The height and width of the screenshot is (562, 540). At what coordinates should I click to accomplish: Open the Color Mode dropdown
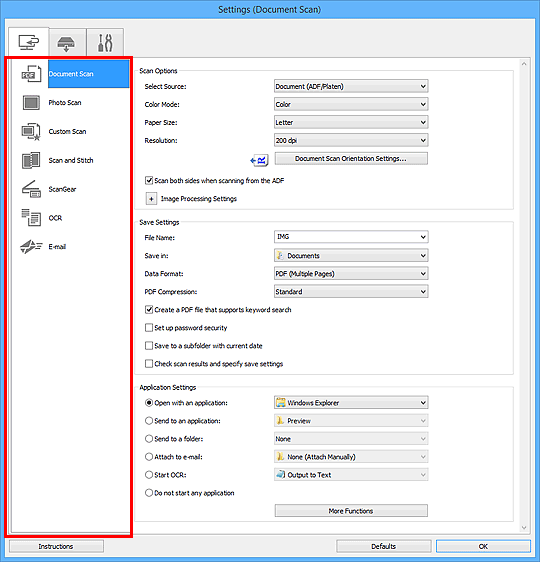(x=351, y=104)
